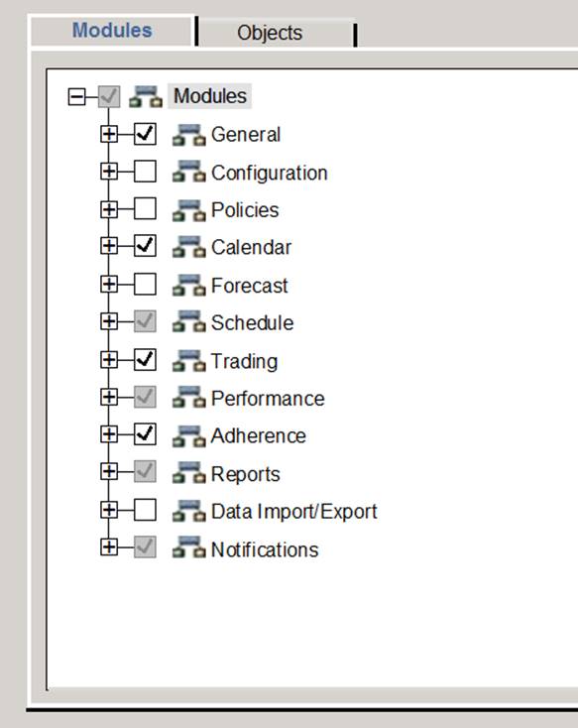
Task: Expand the Reports tree node
Action: coord(109,472)
